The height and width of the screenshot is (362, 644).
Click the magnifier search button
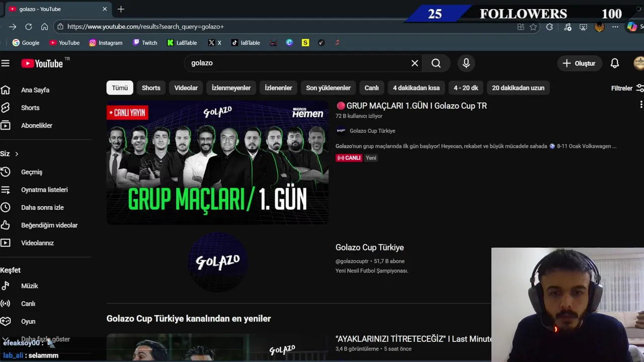coord(436,63)
